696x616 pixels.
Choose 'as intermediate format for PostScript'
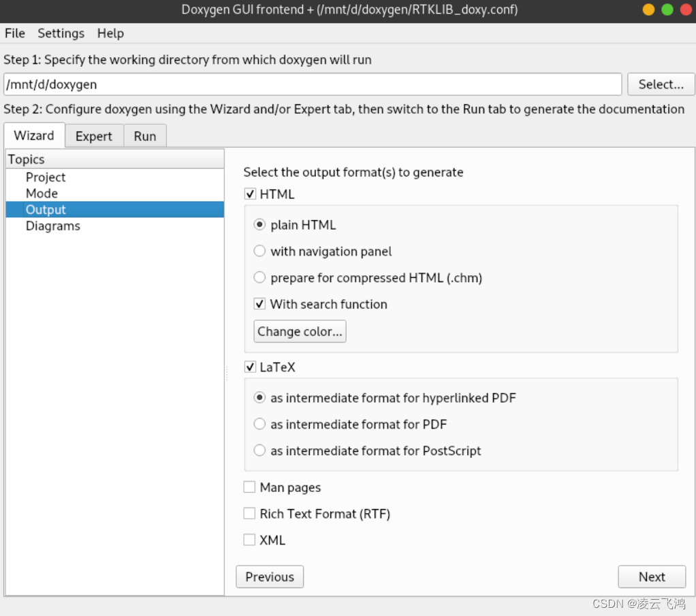pos(259,451)
